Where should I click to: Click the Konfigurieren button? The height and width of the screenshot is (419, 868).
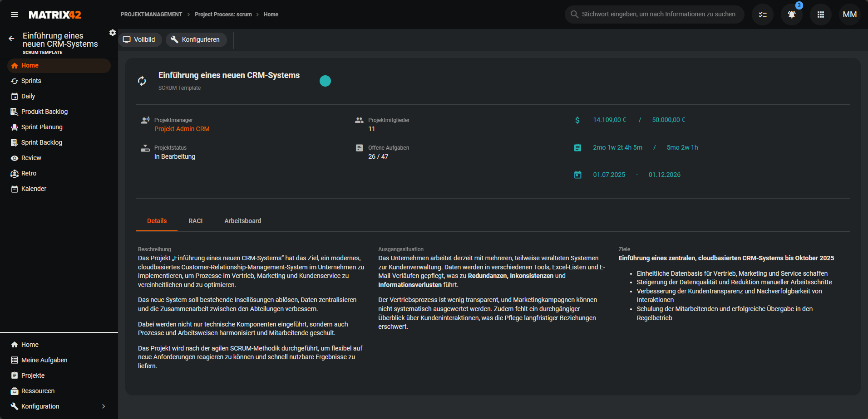point(196,39)
